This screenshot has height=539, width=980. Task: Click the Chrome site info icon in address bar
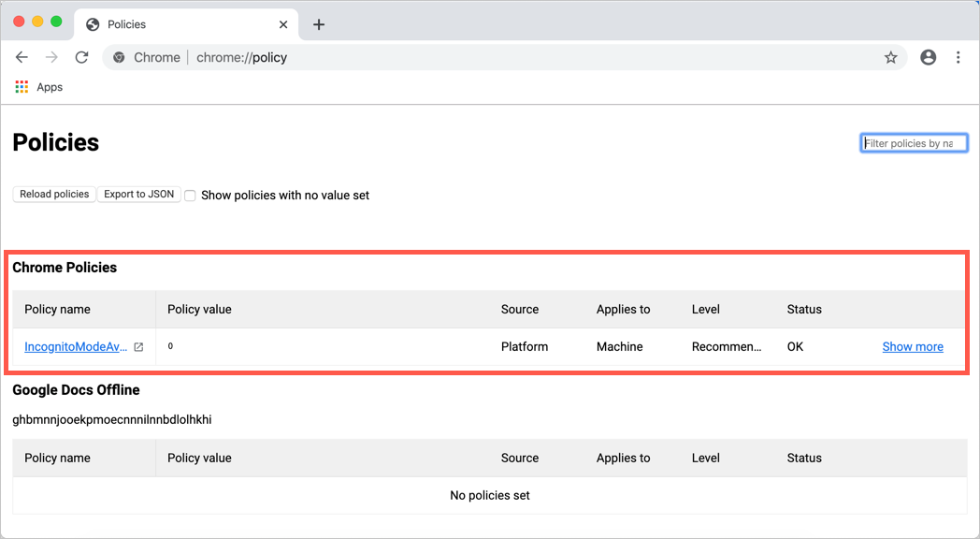[x=120, y=57]
